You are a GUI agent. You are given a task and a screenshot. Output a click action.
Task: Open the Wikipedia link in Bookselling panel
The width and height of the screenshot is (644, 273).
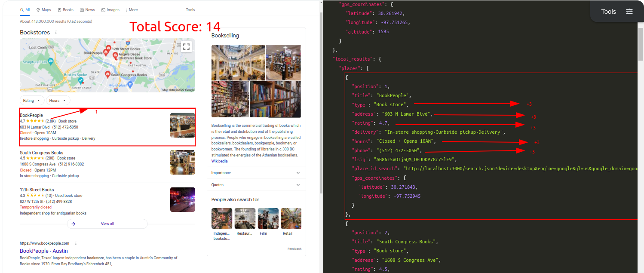(x=219, y=161)
